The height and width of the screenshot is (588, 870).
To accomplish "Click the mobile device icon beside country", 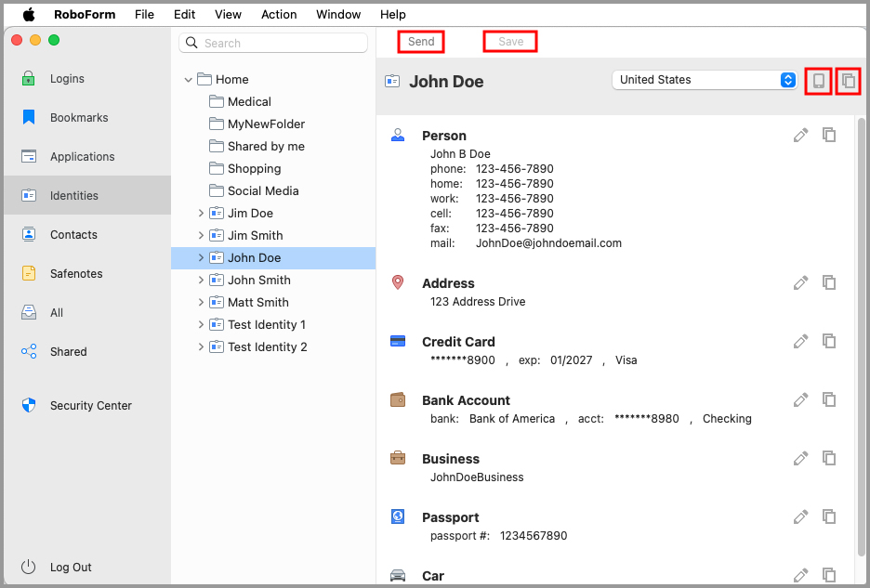I will [818, 81].
